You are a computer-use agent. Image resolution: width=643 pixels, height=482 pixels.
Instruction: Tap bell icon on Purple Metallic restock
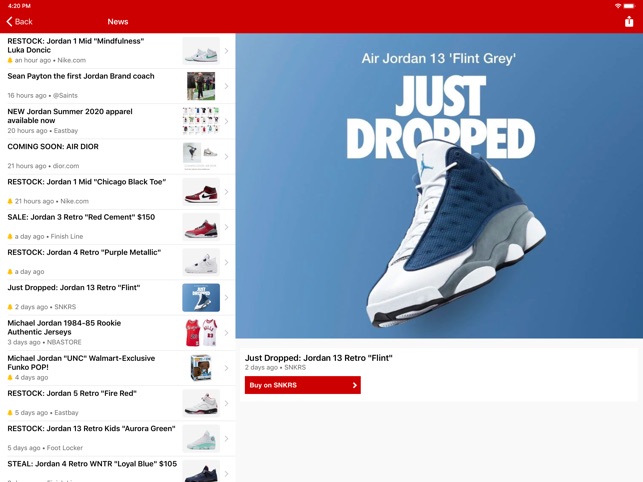(x=11, y=272)
